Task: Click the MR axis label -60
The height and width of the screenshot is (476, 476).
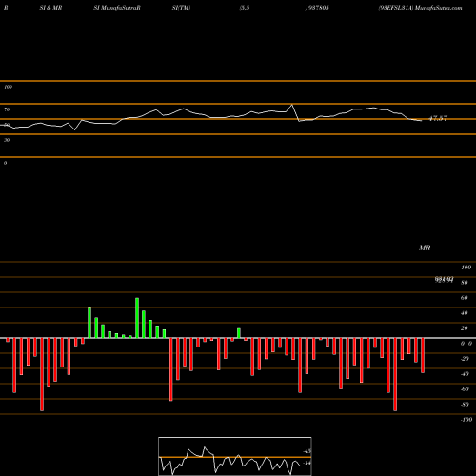Action: point(465,389)
